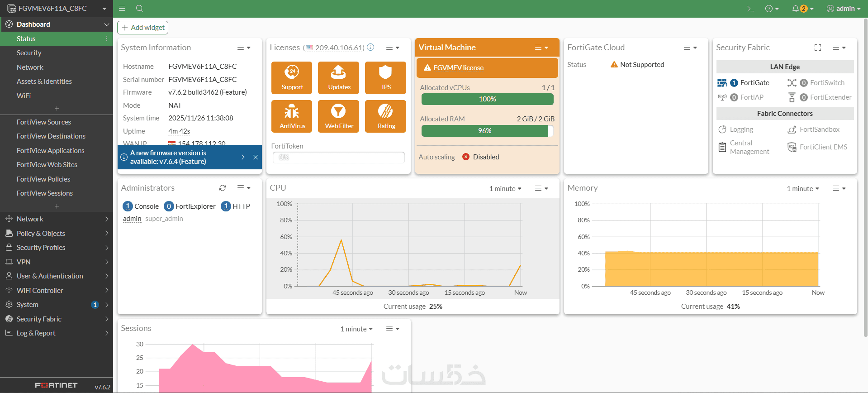868x393 pixels.
Task: Click the system time 2025/11/26 value
Action: point(201,118)
